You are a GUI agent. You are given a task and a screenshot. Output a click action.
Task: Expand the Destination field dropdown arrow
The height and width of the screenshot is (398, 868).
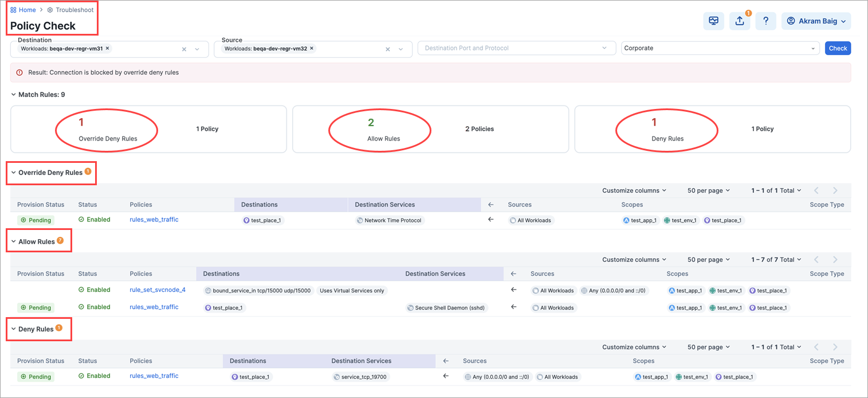point(198,49)
